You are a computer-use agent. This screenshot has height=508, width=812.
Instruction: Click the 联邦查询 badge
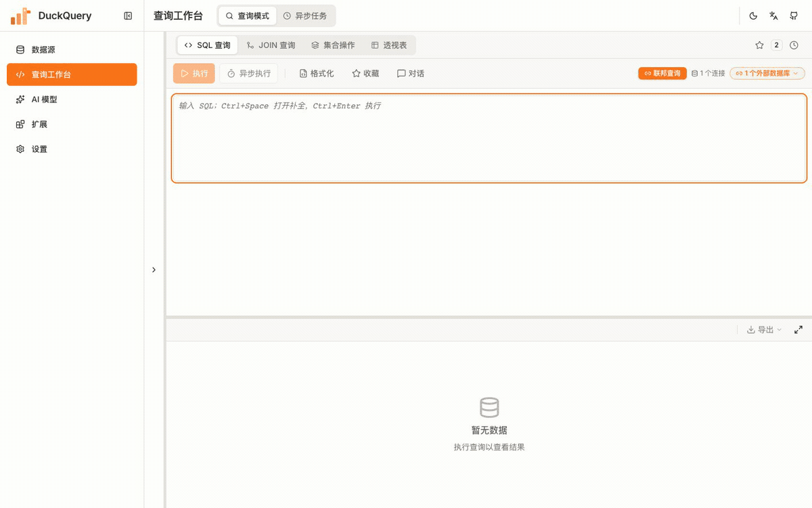(x=662, y=73)
